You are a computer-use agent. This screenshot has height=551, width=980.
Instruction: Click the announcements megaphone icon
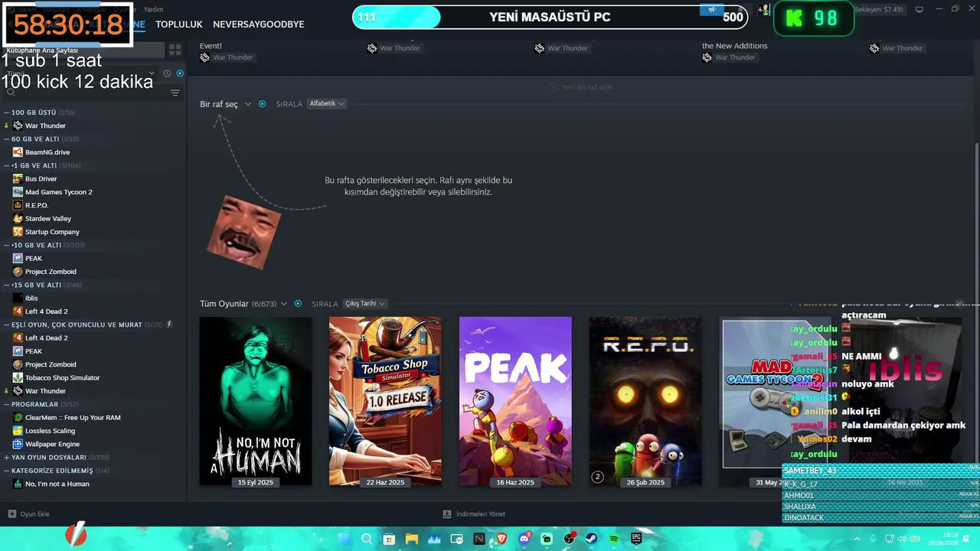711,10
